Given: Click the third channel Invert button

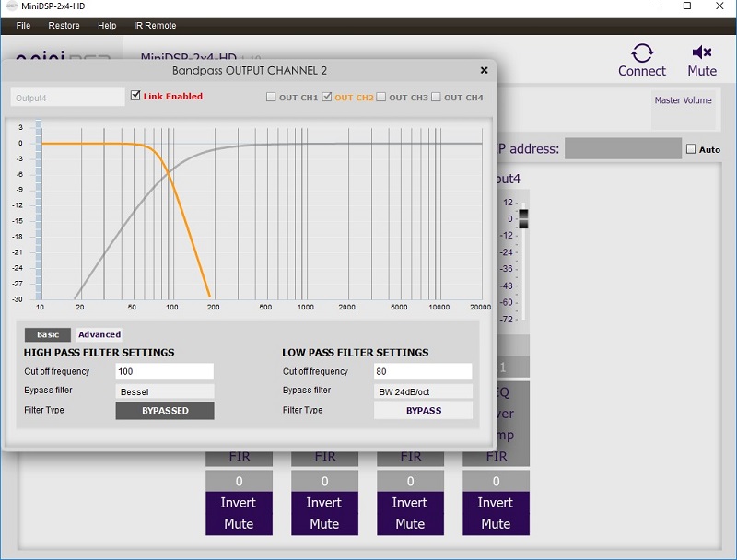Looking at the screenshot, I should click(x=410, y=503).
